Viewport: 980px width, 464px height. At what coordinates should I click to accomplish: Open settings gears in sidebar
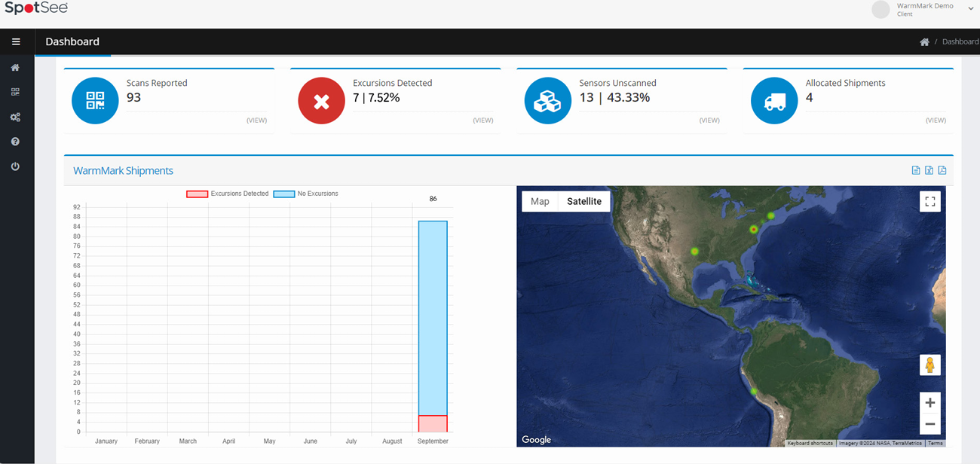15,118
